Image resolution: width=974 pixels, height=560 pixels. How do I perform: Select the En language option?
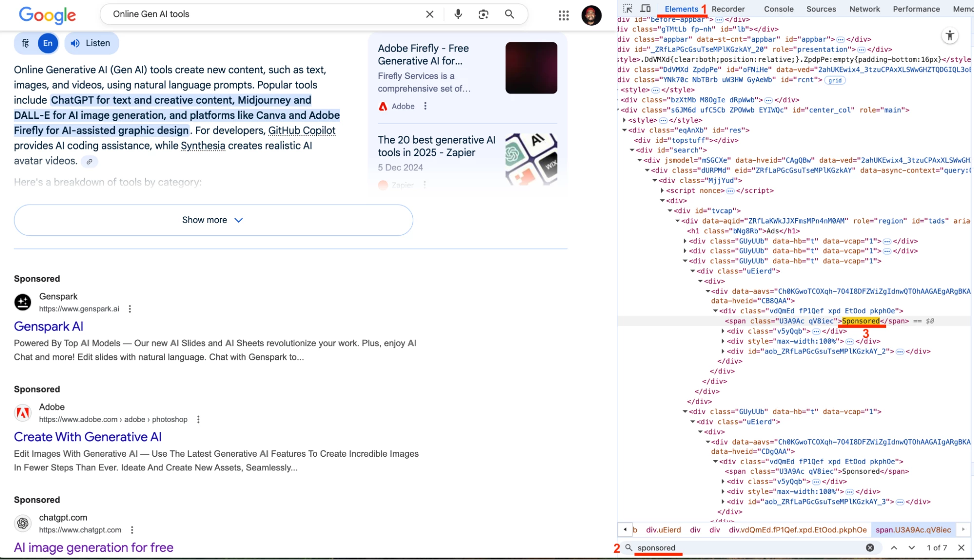click(x=48, y=43)
